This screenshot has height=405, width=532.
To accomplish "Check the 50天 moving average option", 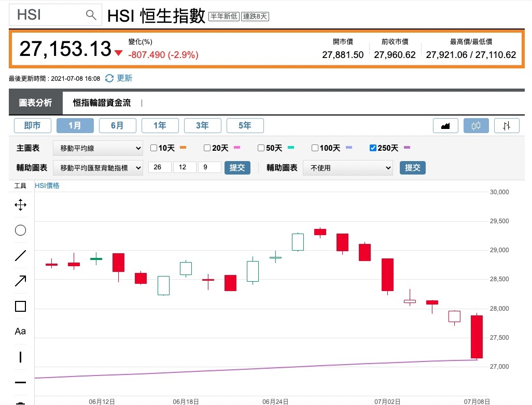I will tap(261, 148).
